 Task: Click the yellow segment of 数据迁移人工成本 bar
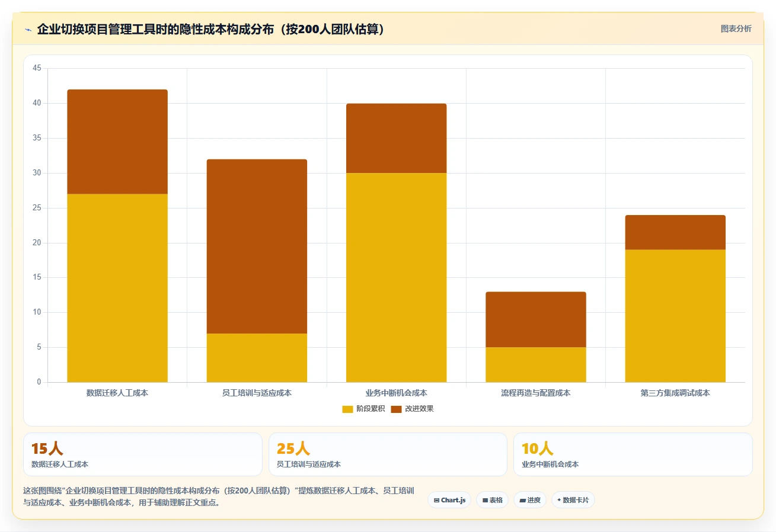pyautogui.click(x=117, y=288)
